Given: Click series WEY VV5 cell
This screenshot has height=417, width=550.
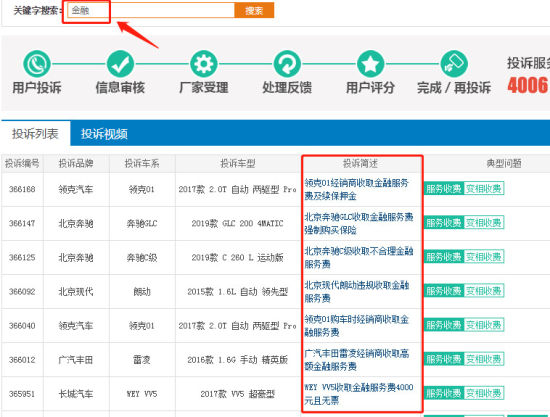Looking at the screenshot, I should (142, 394).
